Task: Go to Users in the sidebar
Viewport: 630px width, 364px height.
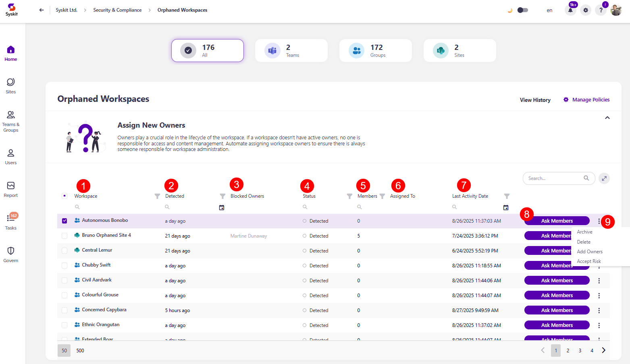Action: [x=11, y=157]
